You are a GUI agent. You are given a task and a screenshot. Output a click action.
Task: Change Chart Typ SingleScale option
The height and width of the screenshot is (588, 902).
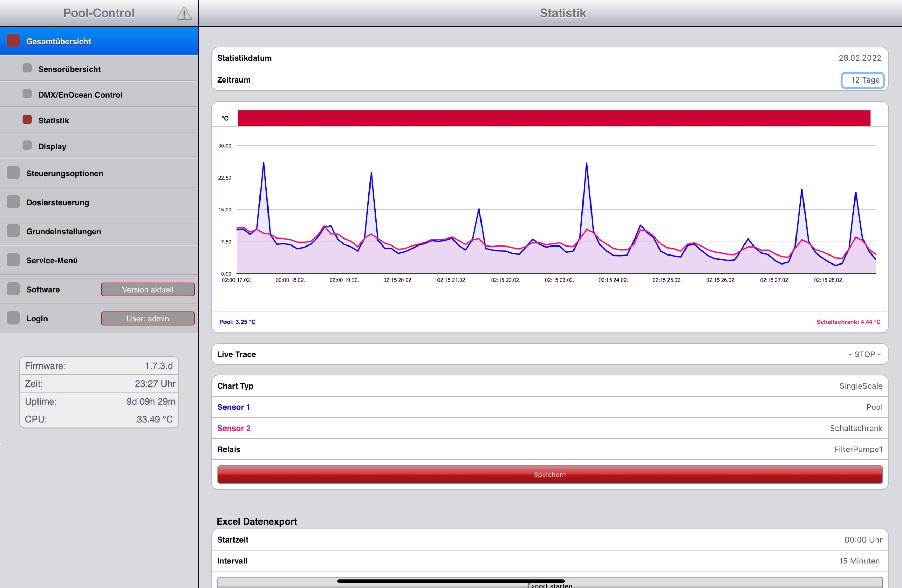pyautogui.click(x=550, y=386)
